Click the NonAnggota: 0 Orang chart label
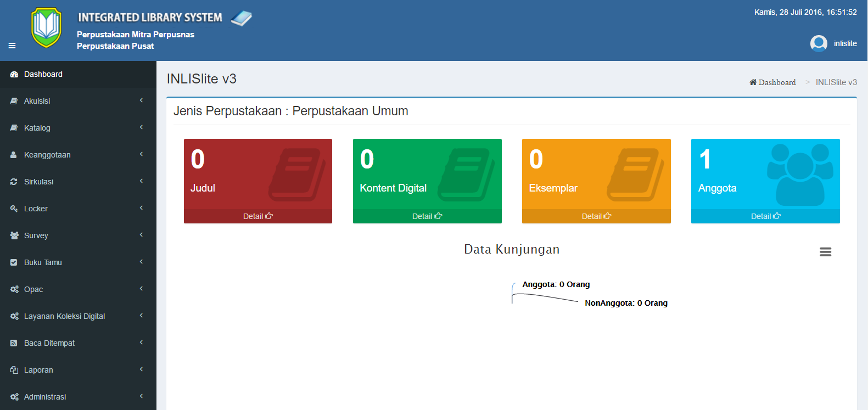Screen dimensions: 868x410 pos(626,303)
